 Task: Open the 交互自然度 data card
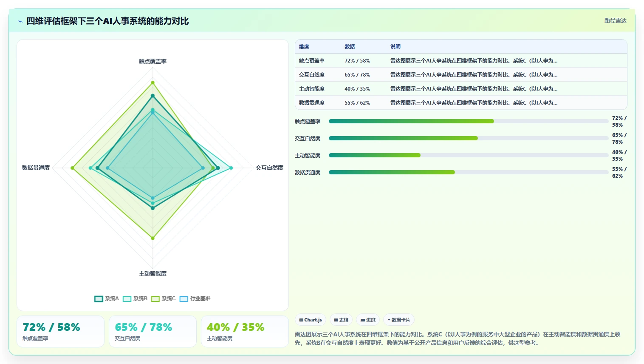click(x=153, y=332)
